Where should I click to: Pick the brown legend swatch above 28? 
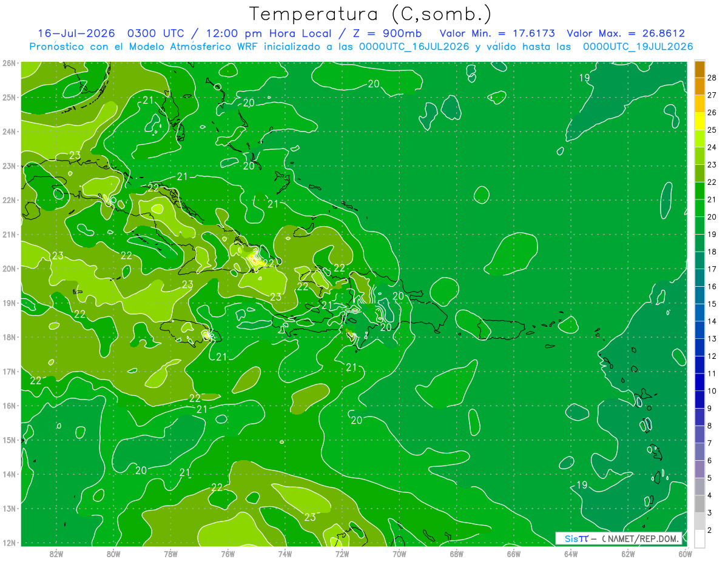pos(700,69)
